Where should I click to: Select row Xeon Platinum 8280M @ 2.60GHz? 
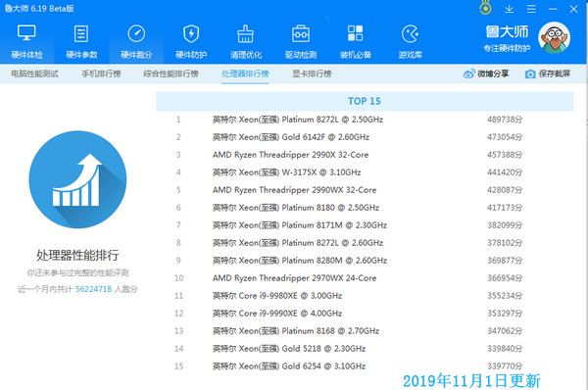[x=365, y=261]
